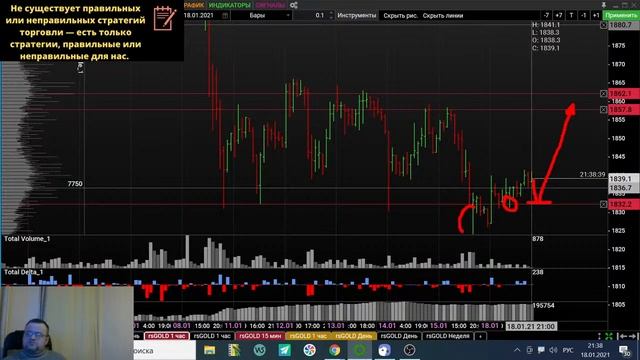This screenshot has width=640, height=360.
Task: Open the colorful pinwheel app on taskbar
Action: click(309, 350)
